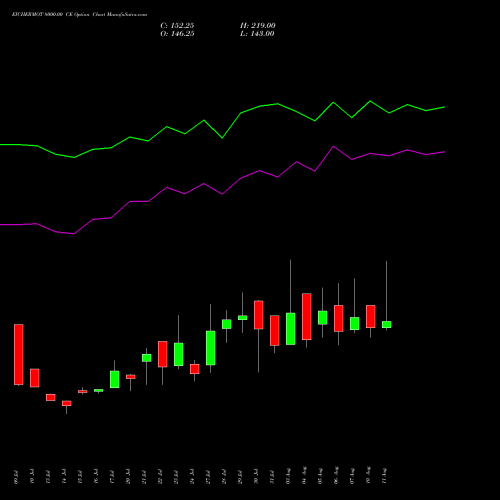Click the tall red candle for 04 Aug
Screen dimensions: 500x500
pos(307,316)
